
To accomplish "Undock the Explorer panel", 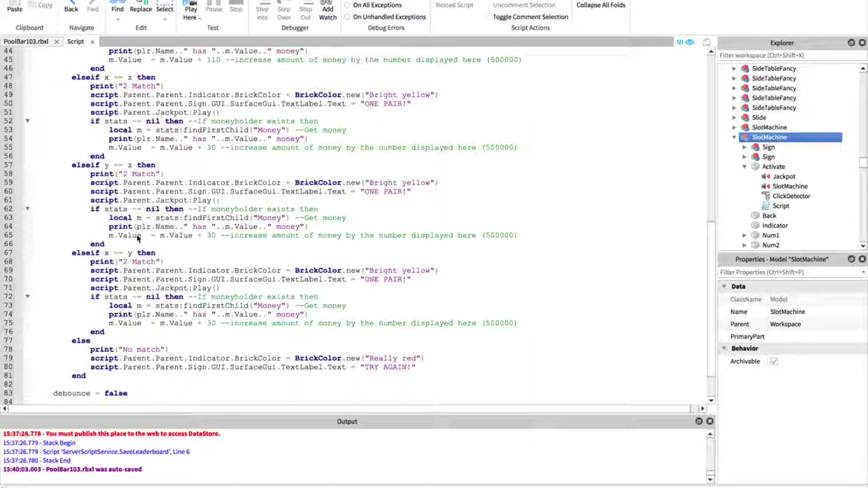I will tap(851, 43).
